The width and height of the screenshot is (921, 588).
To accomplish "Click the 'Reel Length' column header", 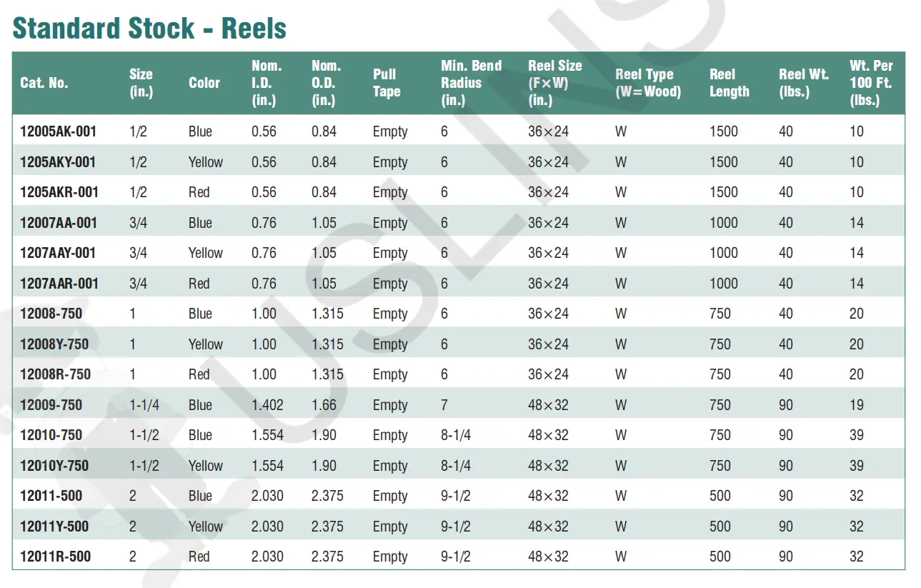I will coord(729,83).
